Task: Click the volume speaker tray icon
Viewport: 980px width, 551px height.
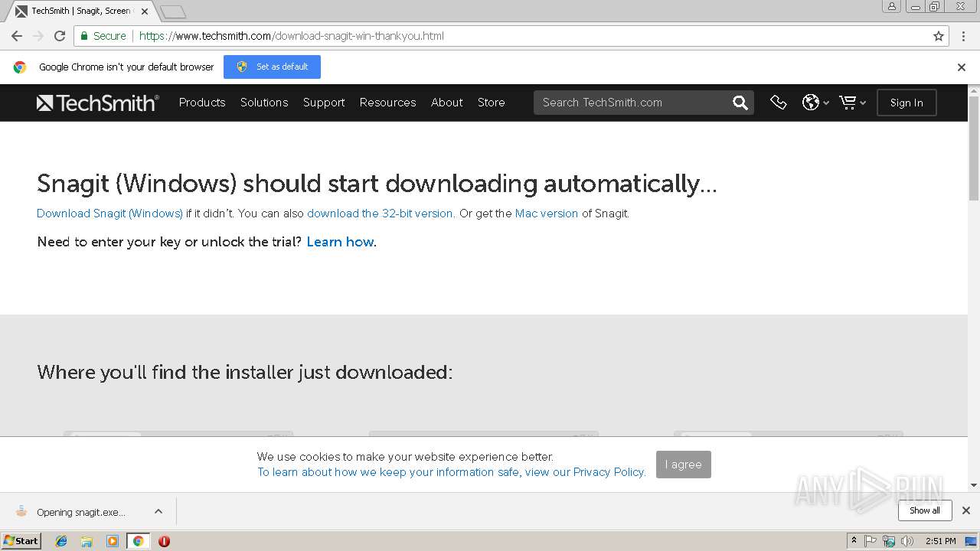Action: tap(907, 541)
